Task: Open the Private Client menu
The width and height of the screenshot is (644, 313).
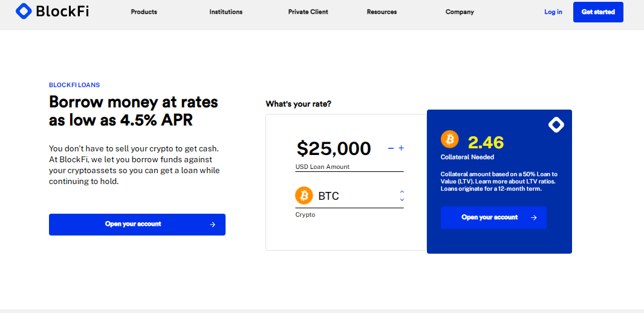Action: point(307,12)
